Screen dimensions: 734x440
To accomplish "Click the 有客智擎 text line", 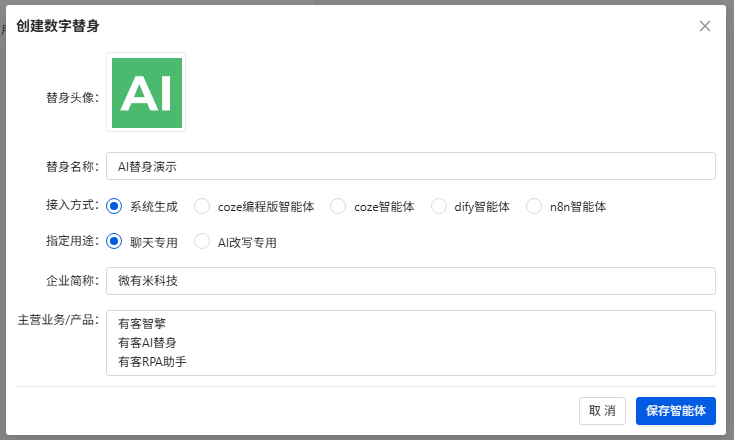I will pos(142,323).
